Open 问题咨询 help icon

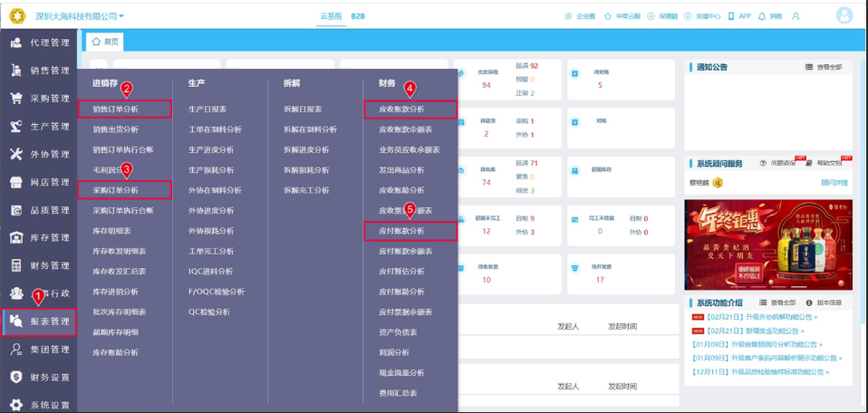(x=777, y=163)
